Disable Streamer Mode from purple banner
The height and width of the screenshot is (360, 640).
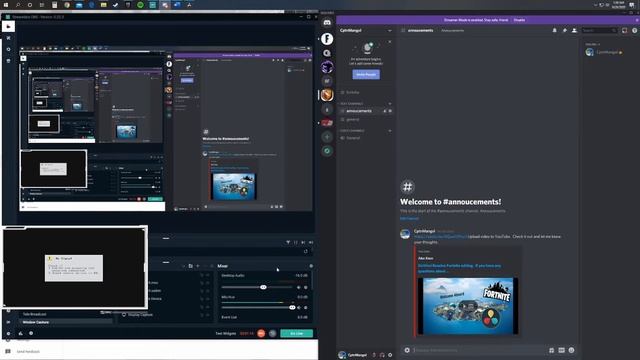519,20
